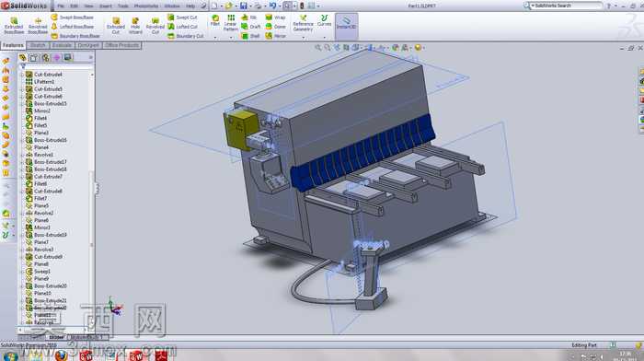Choose the Draft tool
The image size is (644, 361).
tap(250, 27)
